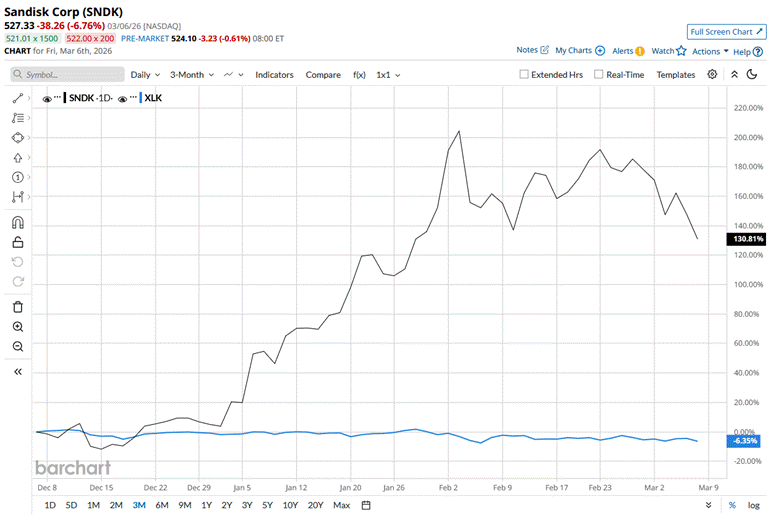Screen dimensions: 779x515
Task: Open chart settings gear
Action: coord(712,74)
